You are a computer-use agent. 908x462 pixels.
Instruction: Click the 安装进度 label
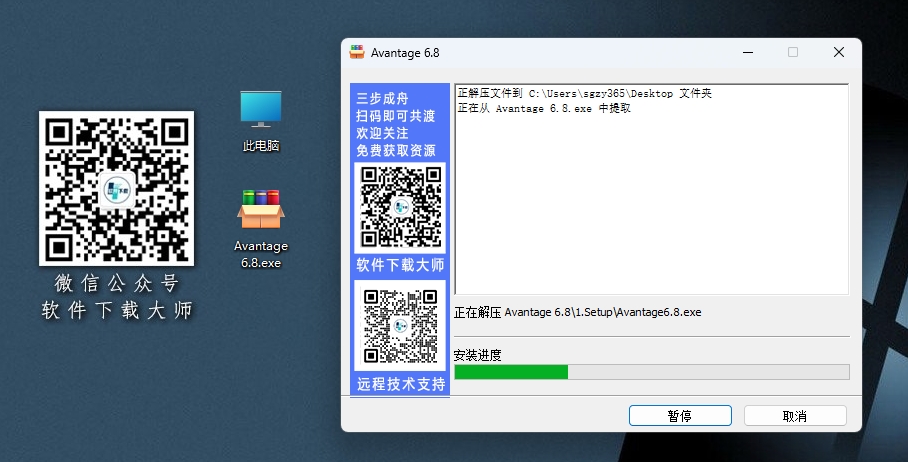pos(478,355)
